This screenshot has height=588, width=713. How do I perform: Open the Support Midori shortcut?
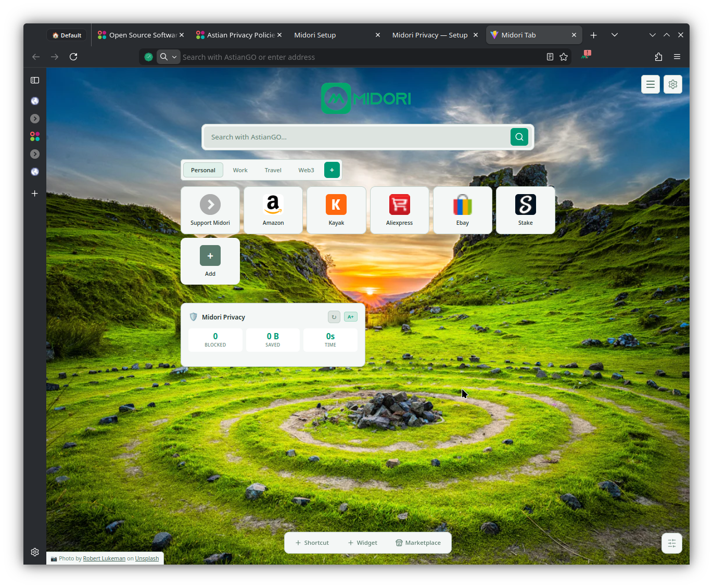coord(210,210)
